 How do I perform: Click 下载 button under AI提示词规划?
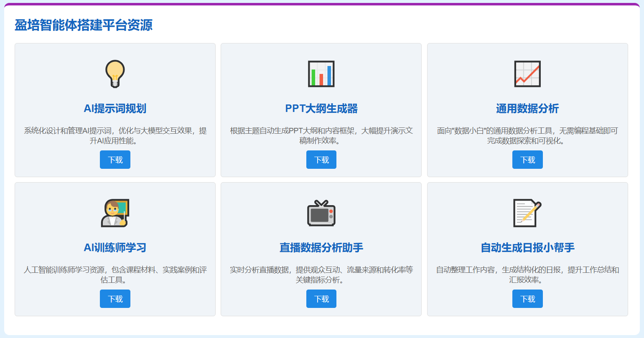[x=115, y=159]
